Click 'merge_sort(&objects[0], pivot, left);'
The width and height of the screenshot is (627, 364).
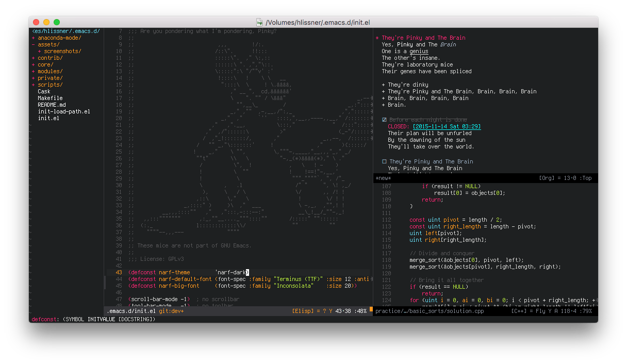tap(467, 260)
